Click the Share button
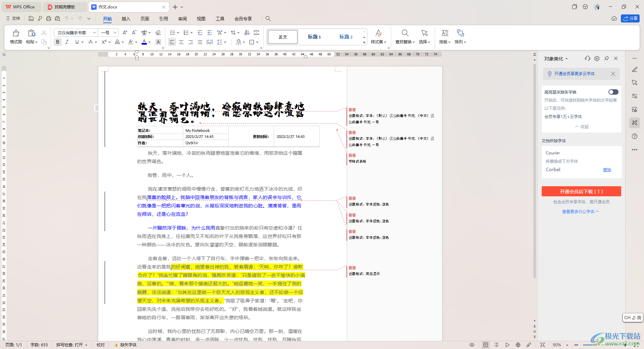 point(630,18)
